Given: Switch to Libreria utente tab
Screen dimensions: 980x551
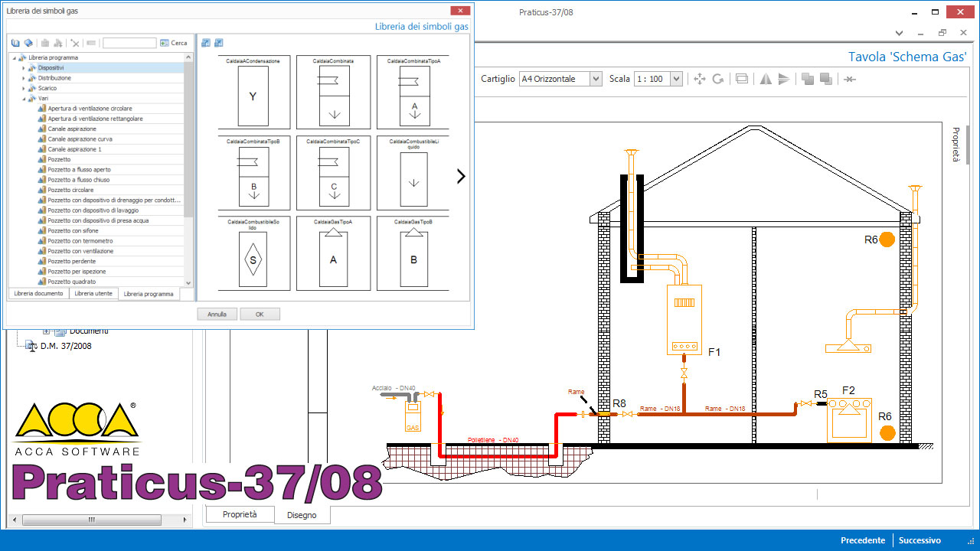Looking at the screenshot, I should (x=93, y=294).
